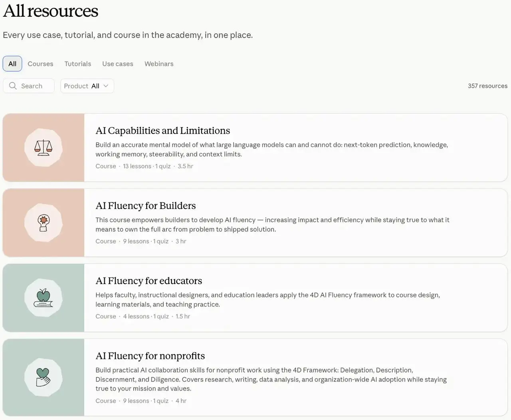This screenshot has height=420, width=511.
Task: Click the pink thumbnail of Builders card
Action: tap(44, 223)
